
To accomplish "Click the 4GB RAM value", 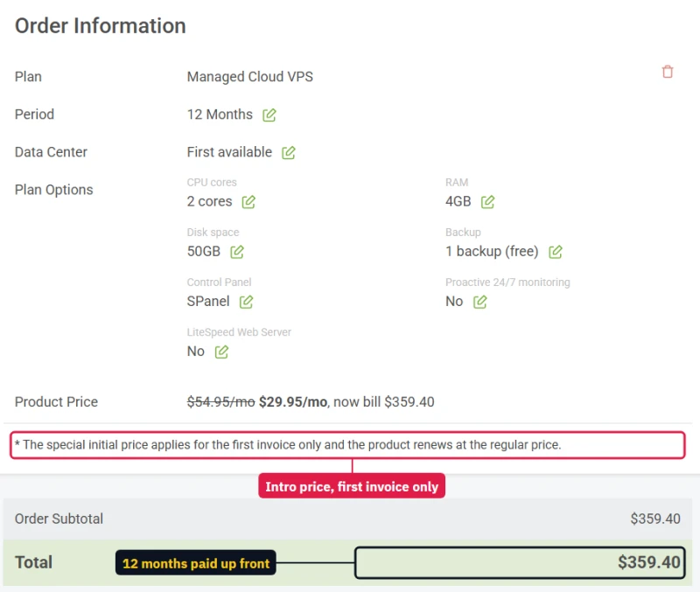I will coord(458,202).
